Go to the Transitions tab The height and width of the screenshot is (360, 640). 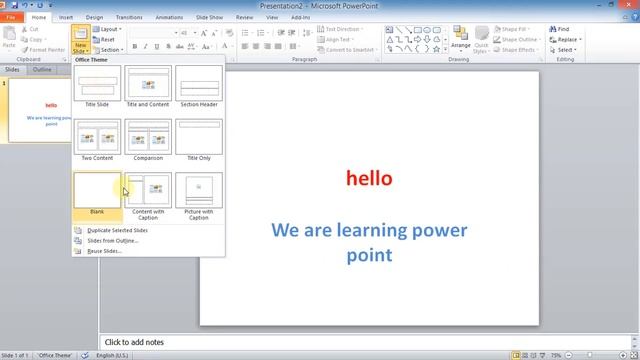click(129, 18)
